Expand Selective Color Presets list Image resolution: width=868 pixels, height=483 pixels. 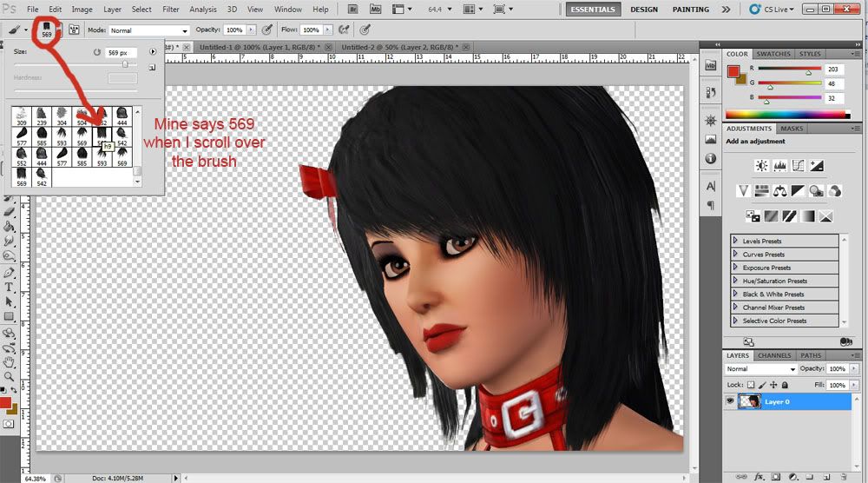[735, 321]
